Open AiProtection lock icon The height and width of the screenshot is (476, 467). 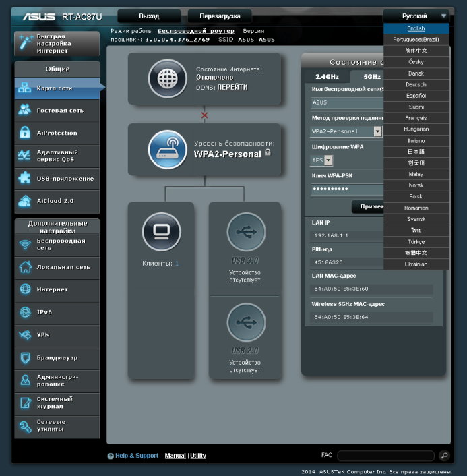tap(25, 132)
